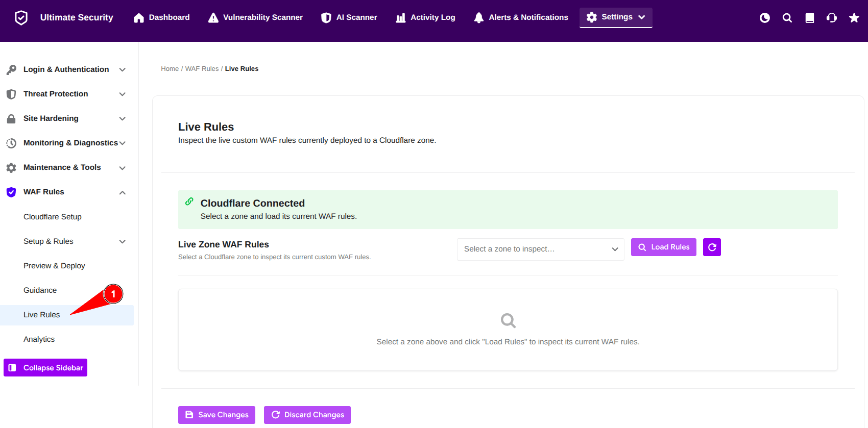Click the Load Rules button
Viewport: 868px width, 428px height.
664,247
